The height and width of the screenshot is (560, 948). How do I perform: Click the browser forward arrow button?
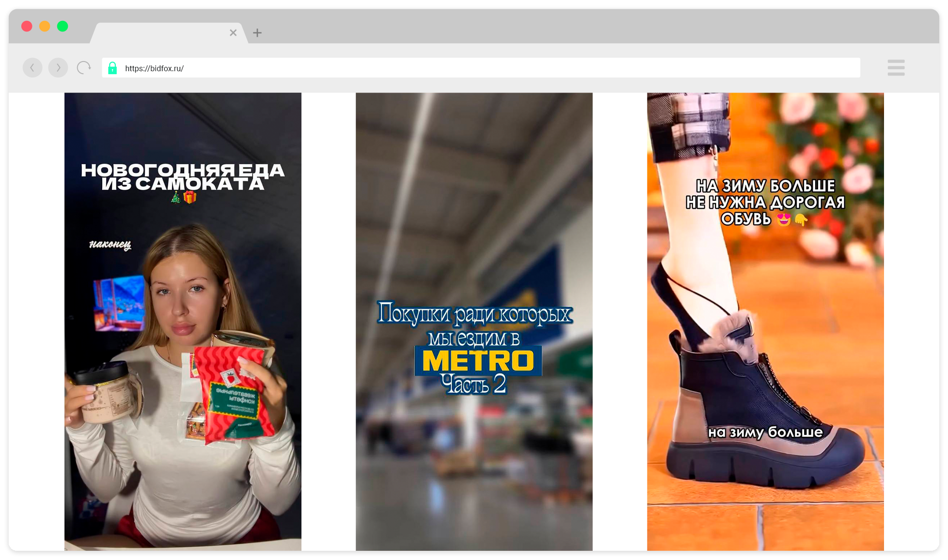point(58,68)
